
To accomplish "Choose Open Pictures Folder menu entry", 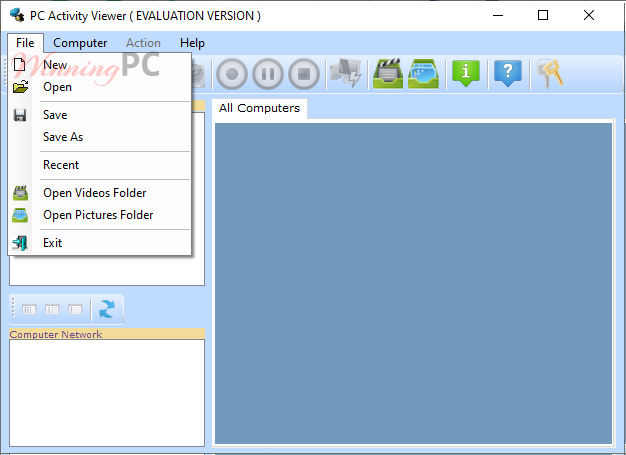I will (x=99, y=215).
